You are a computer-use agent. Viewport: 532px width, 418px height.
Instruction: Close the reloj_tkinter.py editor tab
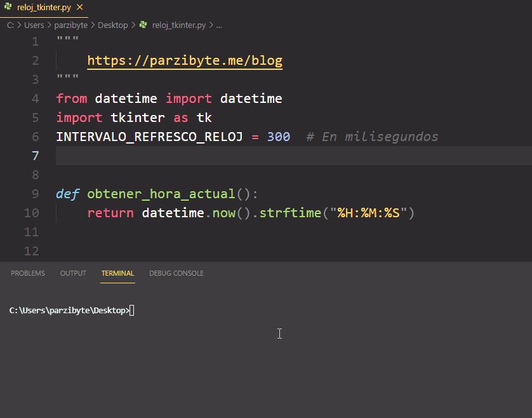[80, 7]
